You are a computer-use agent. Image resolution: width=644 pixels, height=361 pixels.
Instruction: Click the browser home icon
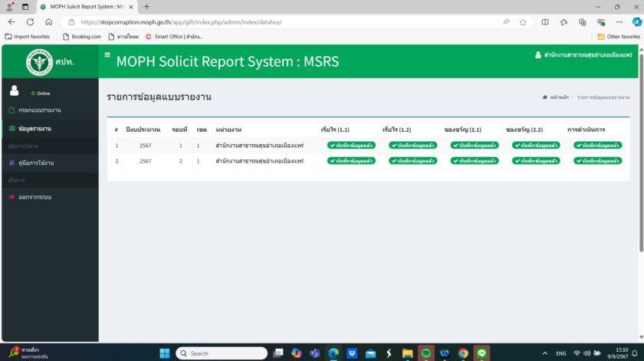point(49,22)
